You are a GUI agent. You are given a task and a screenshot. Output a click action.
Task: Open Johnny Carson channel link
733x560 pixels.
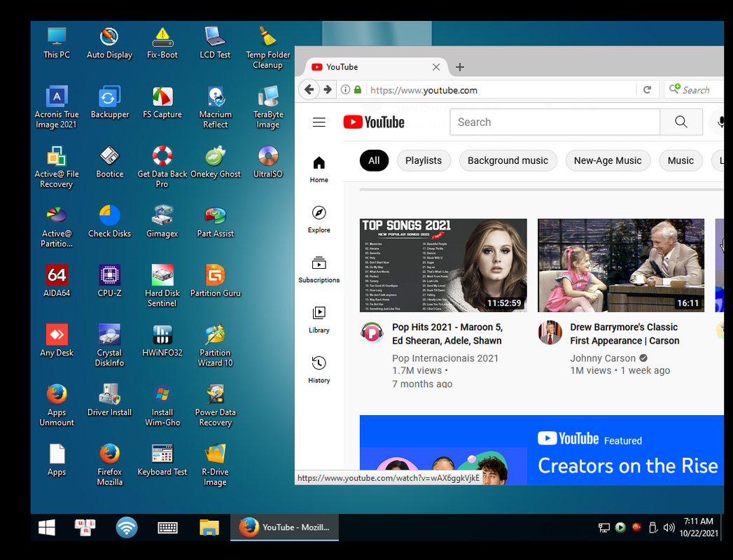[x=603, y=358]
